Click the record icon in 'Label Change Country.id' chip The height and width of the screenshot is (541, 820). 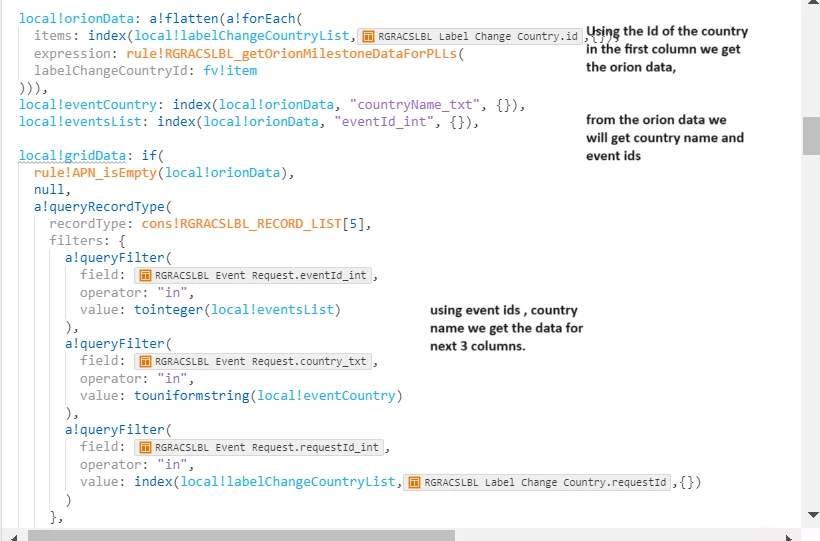coord(368,36)
